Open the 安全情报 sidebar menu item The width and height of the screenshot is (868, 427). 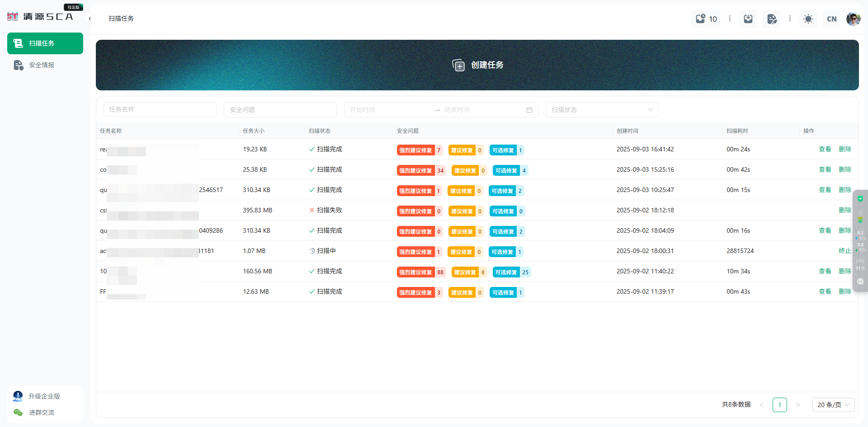pyautogui.click(x=42, y=65)
